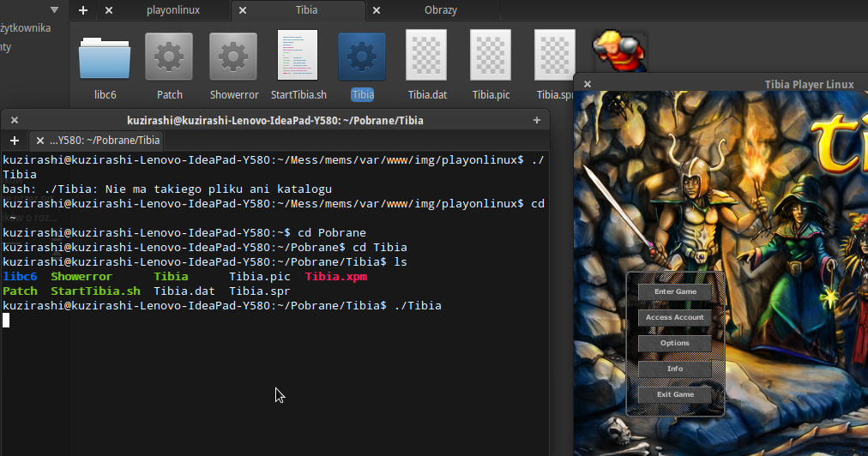Click the bash error line 'Nie ma takiego pliku'
The image size is (868, 456).
tap(167, 189)
